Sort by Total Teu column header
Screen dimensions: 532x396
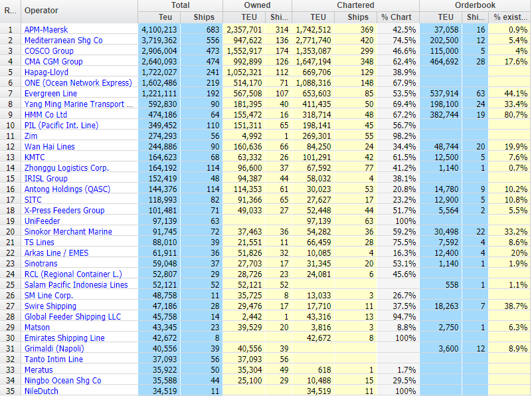[x=159, y=17]
